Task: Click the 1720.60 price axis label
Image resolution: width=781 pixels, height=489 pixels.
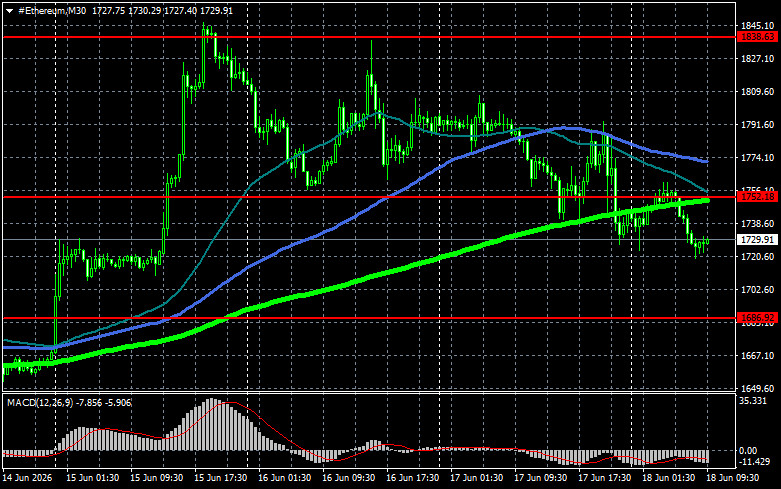Action: [758, 256]
